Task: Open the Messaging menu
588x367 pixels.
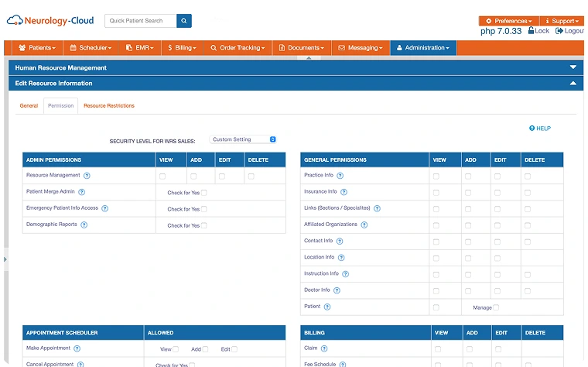Action: [x=361, y=48]
